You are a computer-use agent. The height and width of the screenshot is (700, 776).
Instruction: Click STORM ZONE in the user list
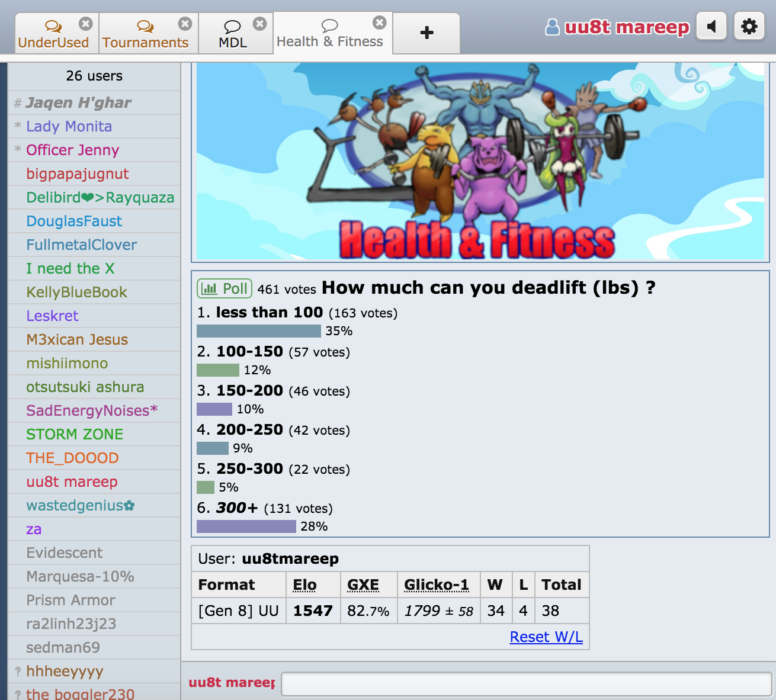click(x=75, y=434)
